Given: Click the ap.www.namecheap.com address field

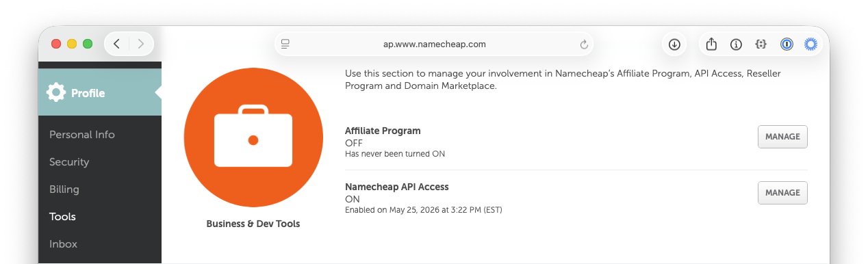Looking at the screenshot, I should (434, 44).
